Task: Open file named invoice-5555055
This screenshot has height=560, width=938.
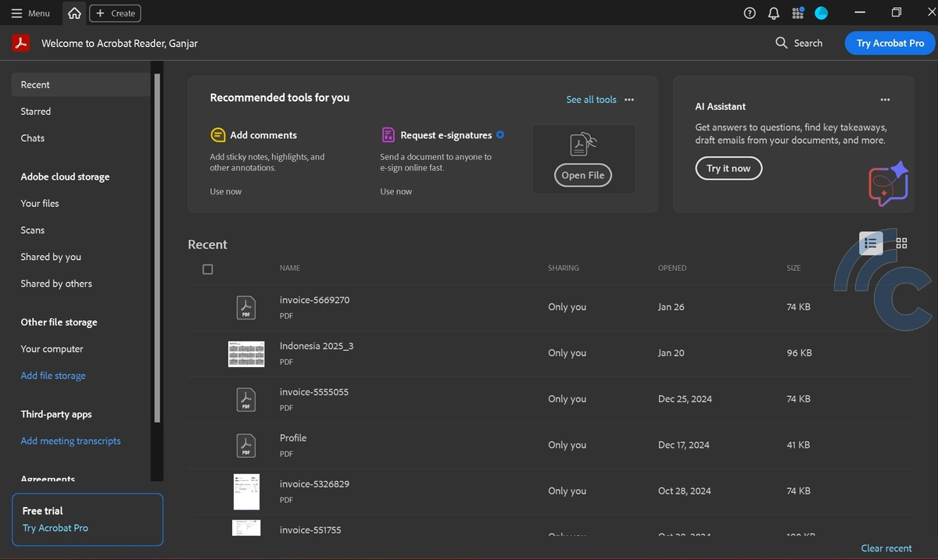Action: [x=314, y=392]
